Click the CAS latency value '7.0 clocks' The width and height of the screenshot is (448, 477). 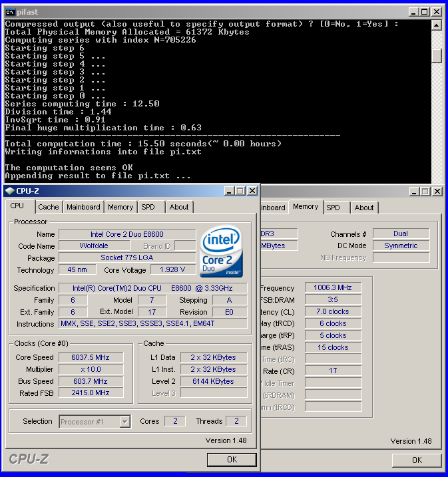(333, 311)
